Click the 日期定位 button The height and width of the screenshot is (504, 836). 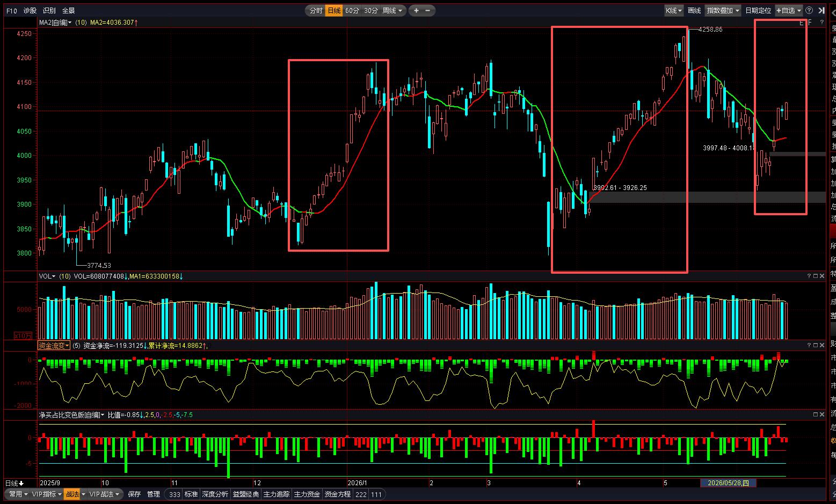tap(758, 11)
